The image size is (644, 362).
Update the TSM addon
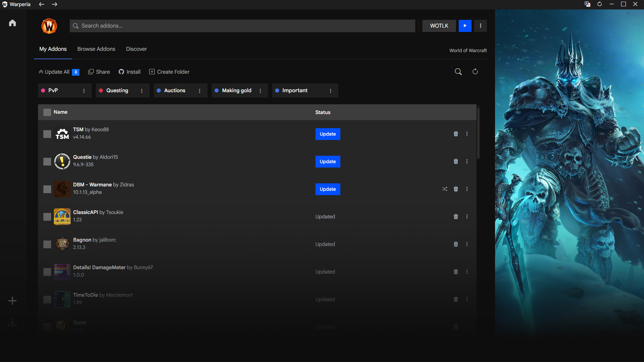(328, 134)
